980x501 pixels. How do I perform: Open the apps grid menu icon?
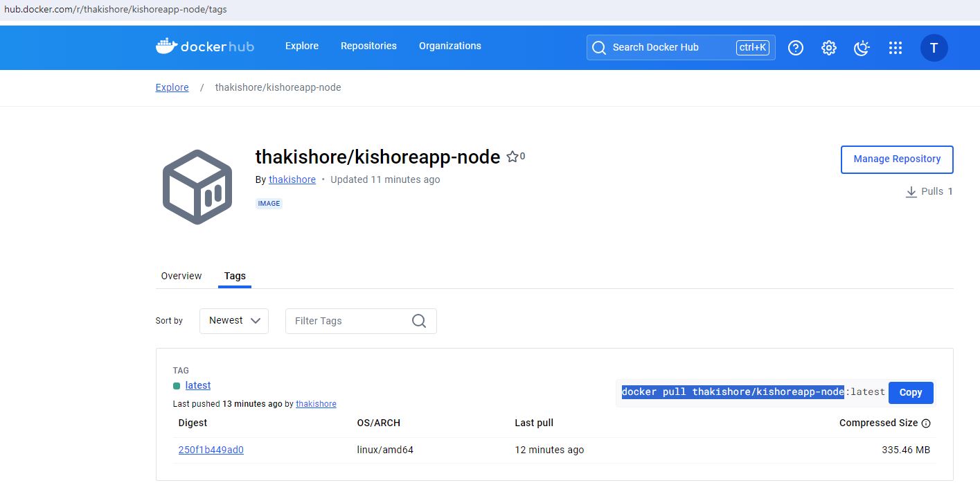[895, 48]
